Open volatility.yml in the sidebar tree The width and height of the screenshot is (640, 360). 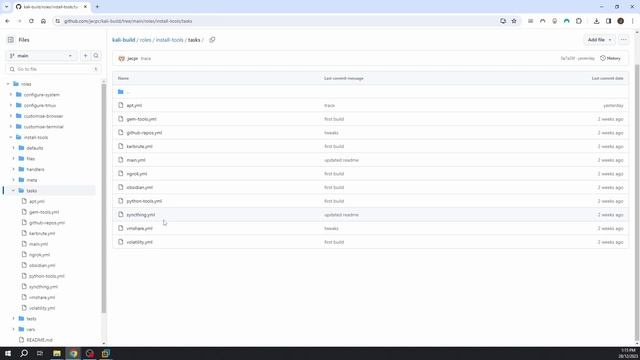(x=42, y=308)
